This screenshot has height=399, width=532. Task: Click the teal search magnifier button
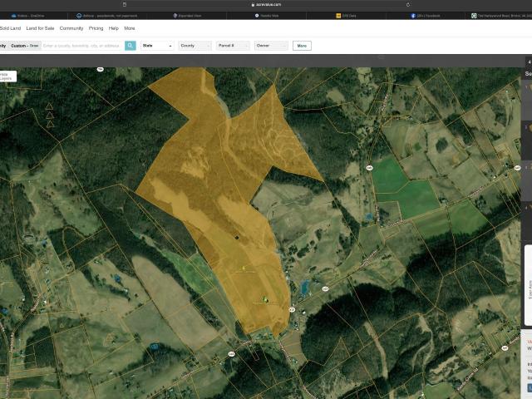click(x=131, y=46)
